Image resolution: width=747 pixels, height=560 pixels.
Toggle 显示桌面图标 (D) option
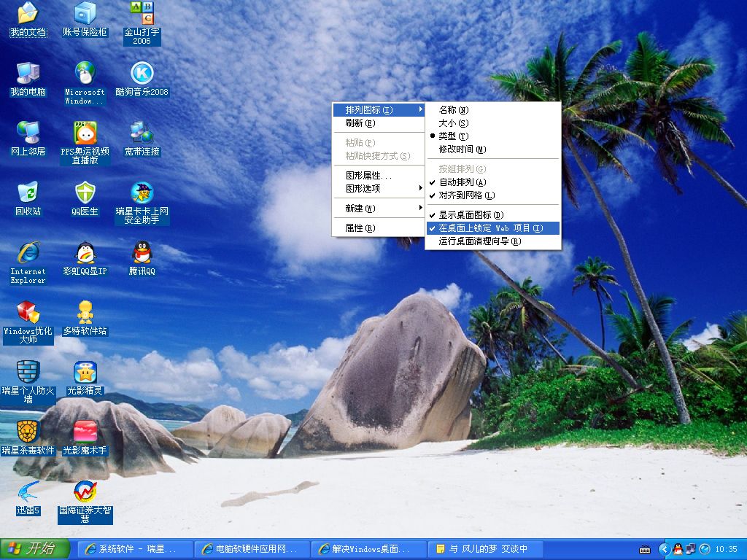click(x=493, y=215)
